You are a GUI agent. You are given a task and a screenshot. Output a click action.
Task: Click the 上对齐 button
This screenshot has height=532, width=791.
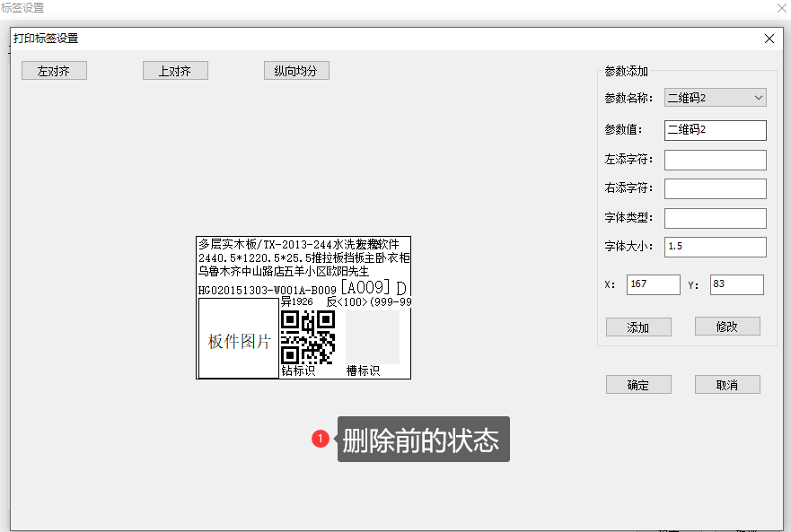coord(175,71)
